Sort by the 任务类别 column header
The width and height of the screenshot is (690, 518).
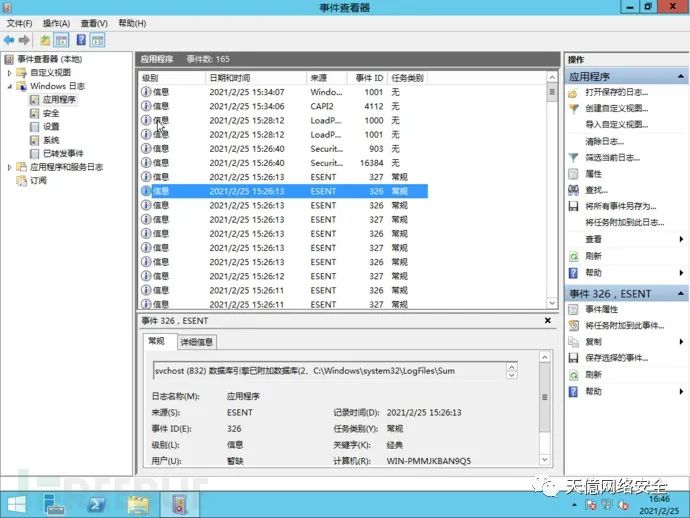(407, 78)
